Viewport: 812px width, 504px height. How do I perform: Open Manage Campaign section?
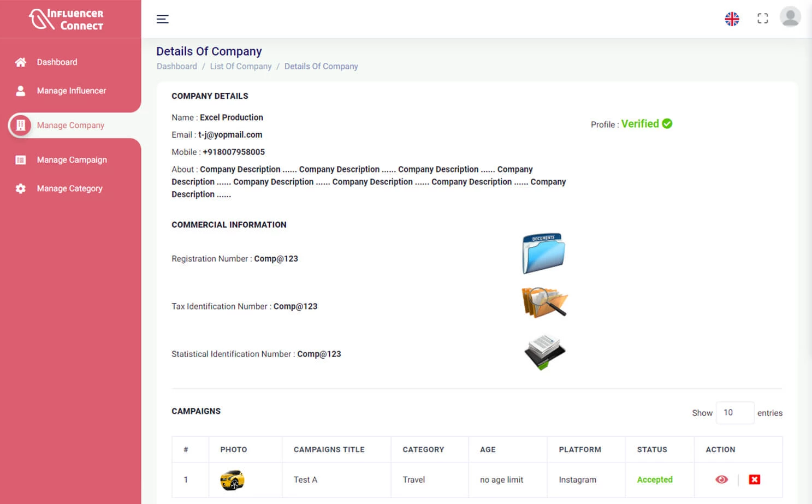[72, 160]
